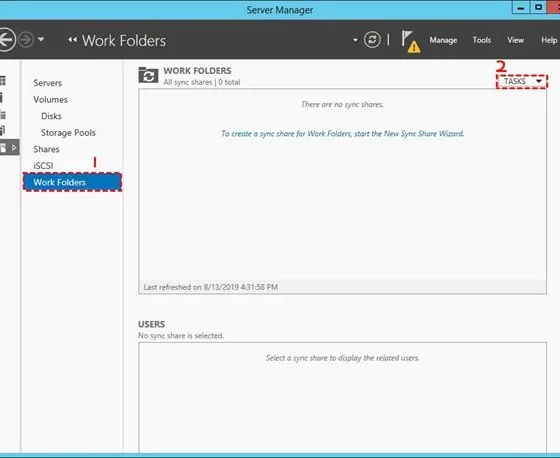Image resolution: width=560 pixels, height=458 pixels.
Task: Click the breadcrumb double-arrow before Work Folders
Action: click(x=72, y=40)
